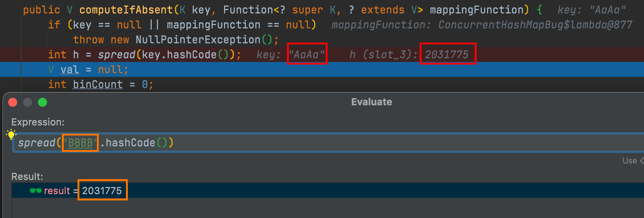The width and height of the screenshot is (644, 218).
Task: Click the binCount variable declaration
Action: click(x=98, y=85)
